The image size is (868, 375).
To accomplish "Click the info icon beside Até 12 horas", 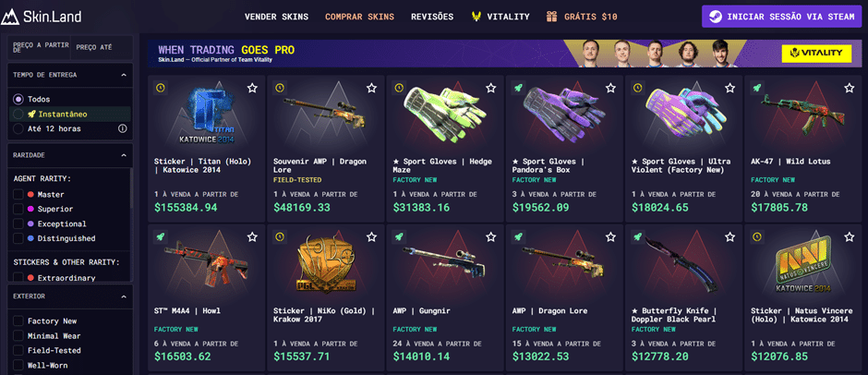I will pos(122,128).
